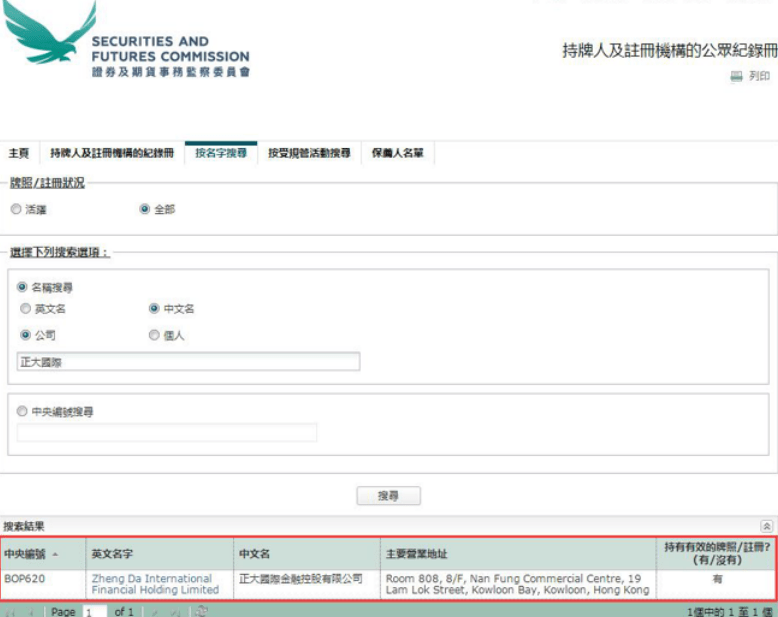
Task: Refresh the search results grid
Action: pyautogui.click(x=201, y=611)
